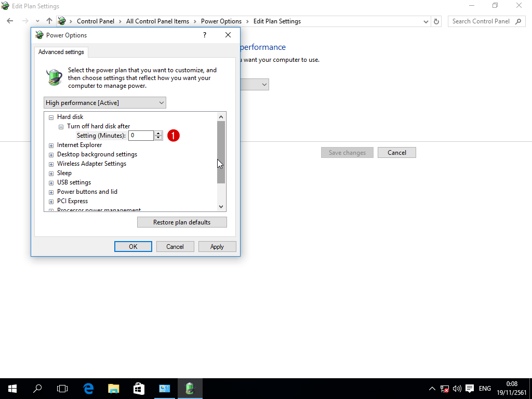Open the Action Center notifications icon
Image resolution: width=532 pixels, height=399 pixels.
(x=470, y=388)
